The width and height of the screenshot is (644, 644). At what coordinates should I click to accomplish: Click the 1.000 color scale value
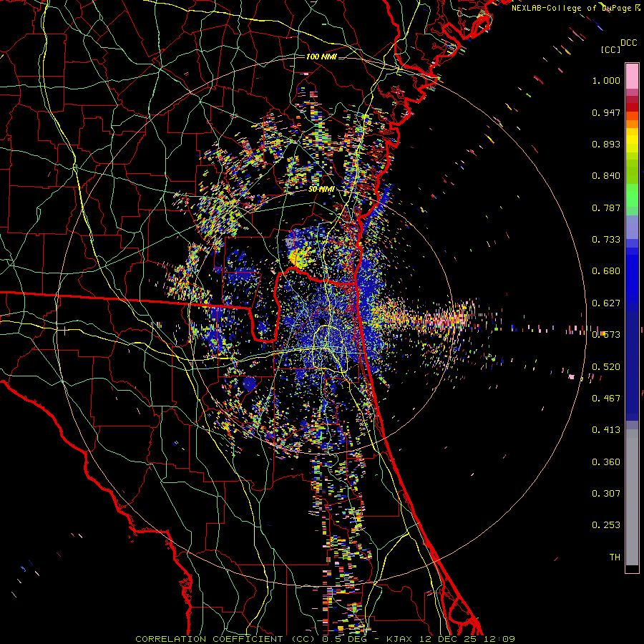click(x=606, y=80)
